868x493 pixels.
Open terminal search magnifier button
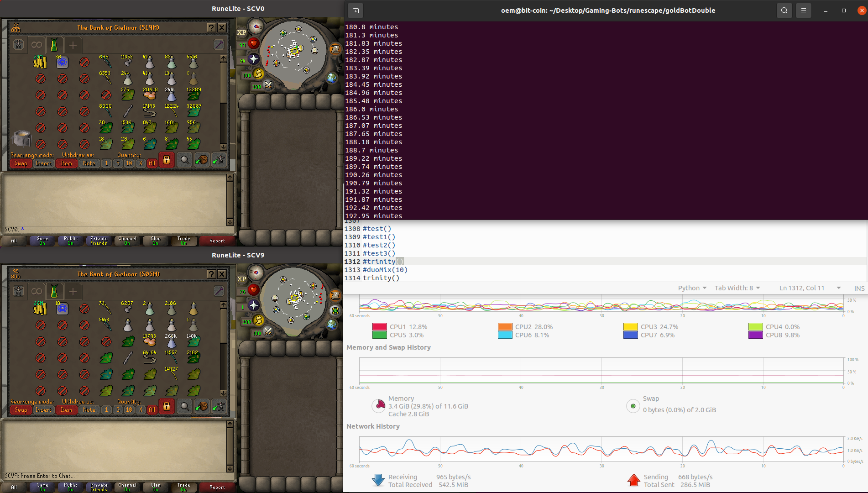[x=784, y=10]
